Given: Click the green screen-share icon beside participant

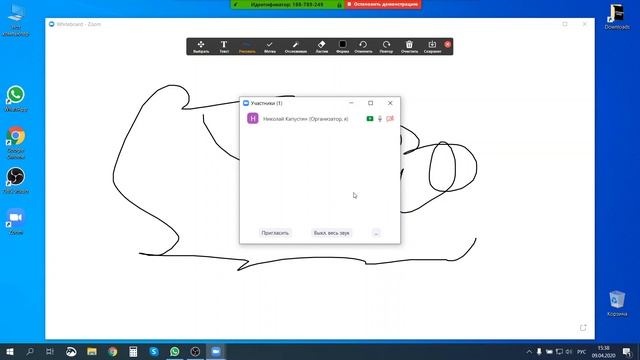Looking at the screenshot, I should [369, 118].
